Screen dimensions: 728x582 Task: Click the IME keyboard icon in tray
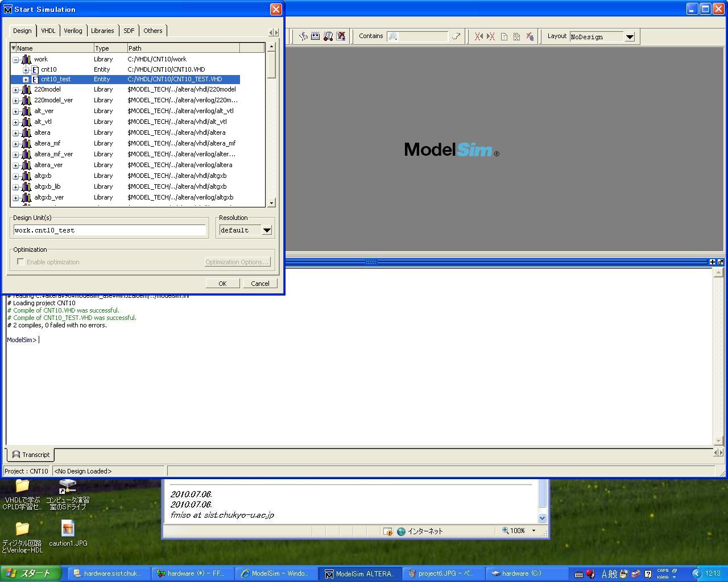click(x=579, y=574)
